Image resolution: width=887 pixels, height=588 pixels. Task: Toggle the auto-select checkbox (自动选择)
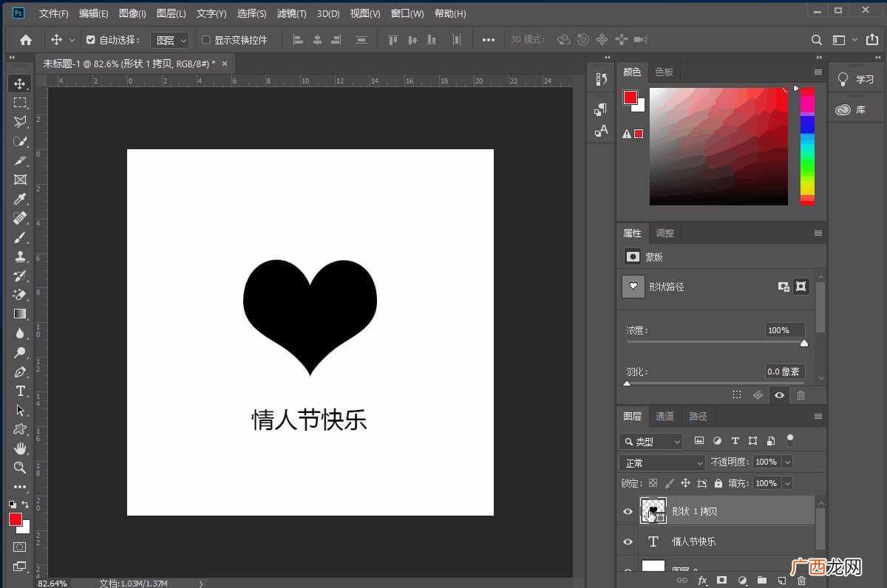(91, 40)
